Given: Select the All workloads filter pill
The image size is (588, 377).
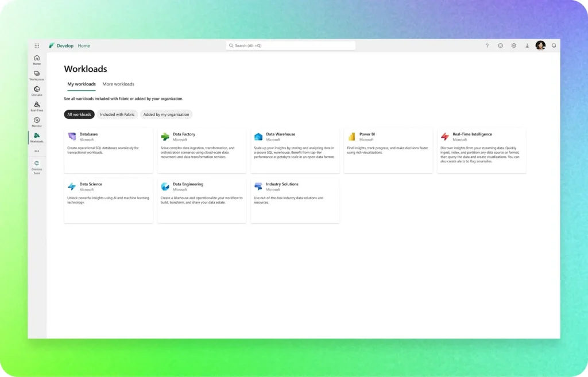Looking at the screenshot, I should pyautogui.click(x=79, y=114).
